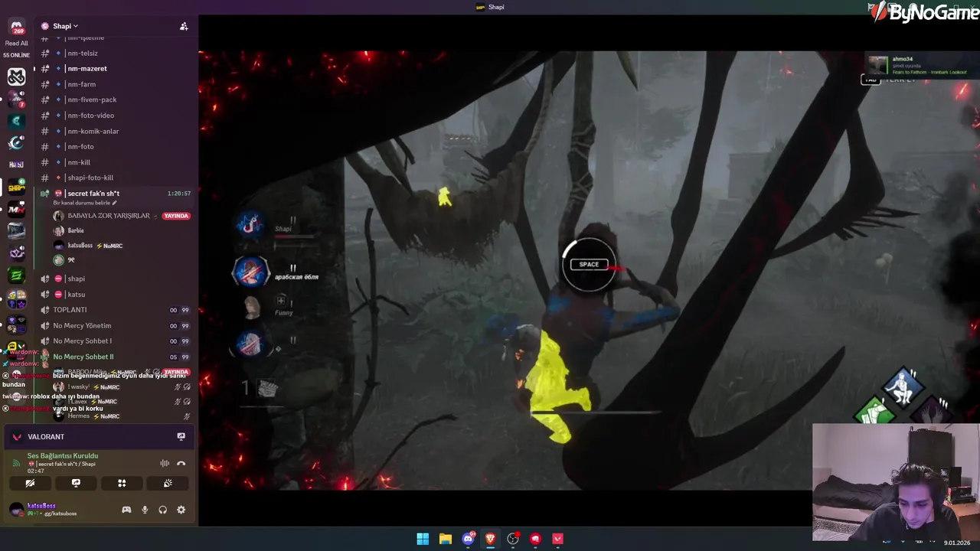Open the teal arrow logo server icon
Screen dimensions: 980x551
pos(16,121)
